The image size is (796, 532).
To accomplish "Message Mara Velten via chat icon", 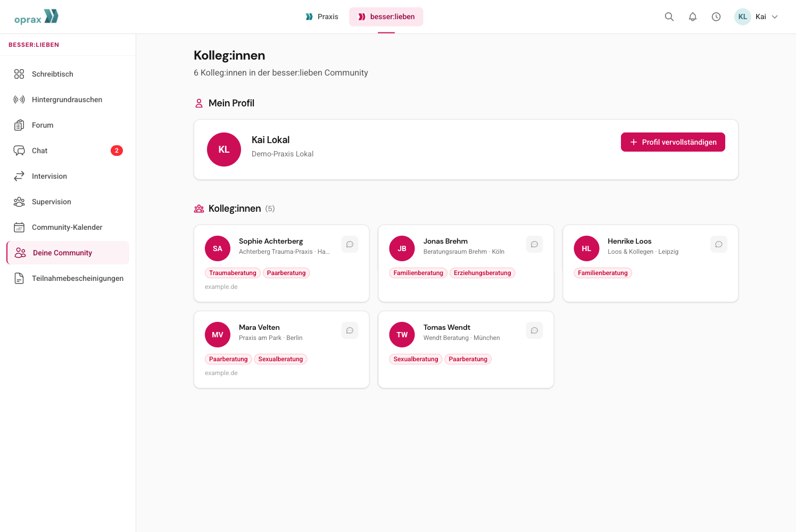I will pos(350,330).
